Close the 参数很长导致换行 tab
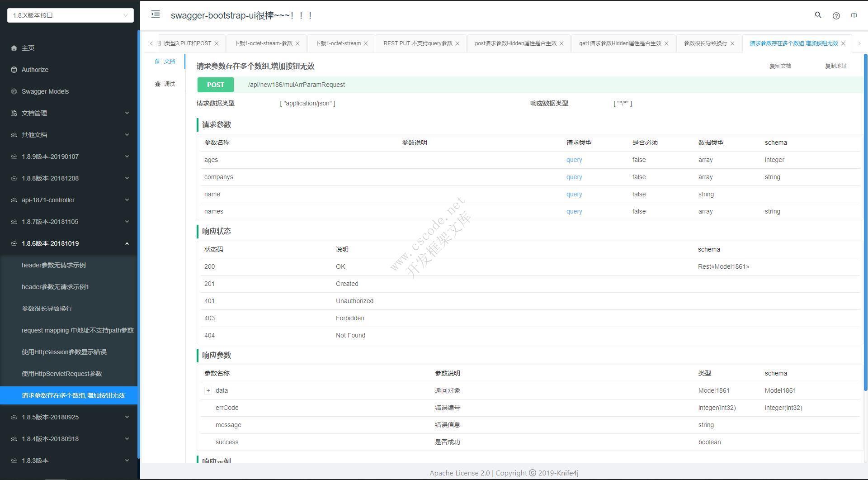This screenshot has width=868, height=480. (732, 43)
